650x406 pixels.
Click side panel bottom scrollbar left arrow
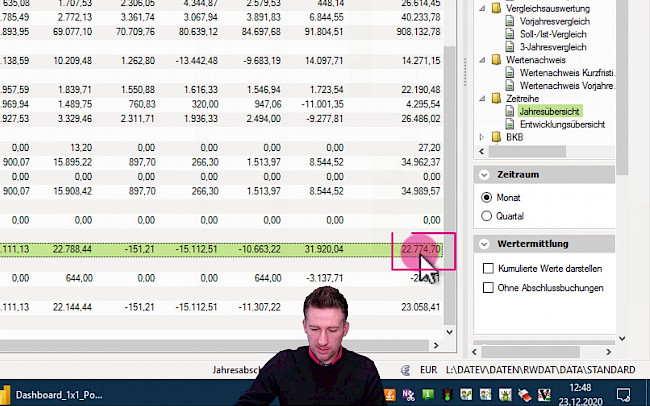pos(475,352)
